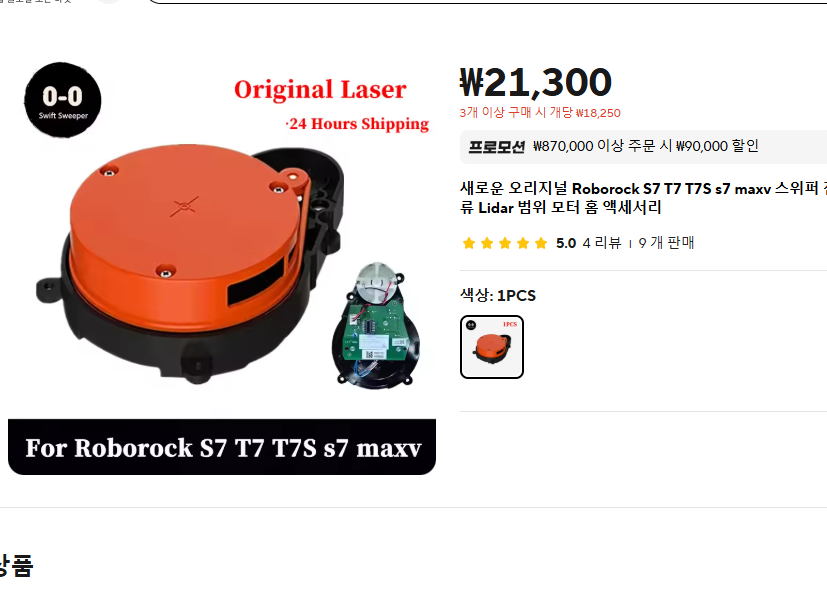Click the 색상: 1PCS label

498,295
